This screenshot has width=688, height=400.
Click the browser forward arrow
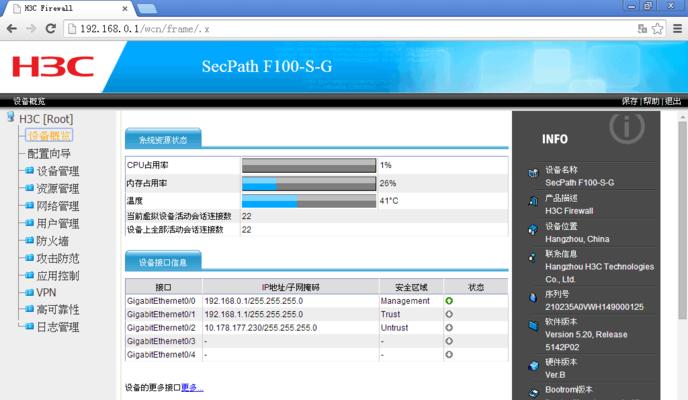click(31, 29)
